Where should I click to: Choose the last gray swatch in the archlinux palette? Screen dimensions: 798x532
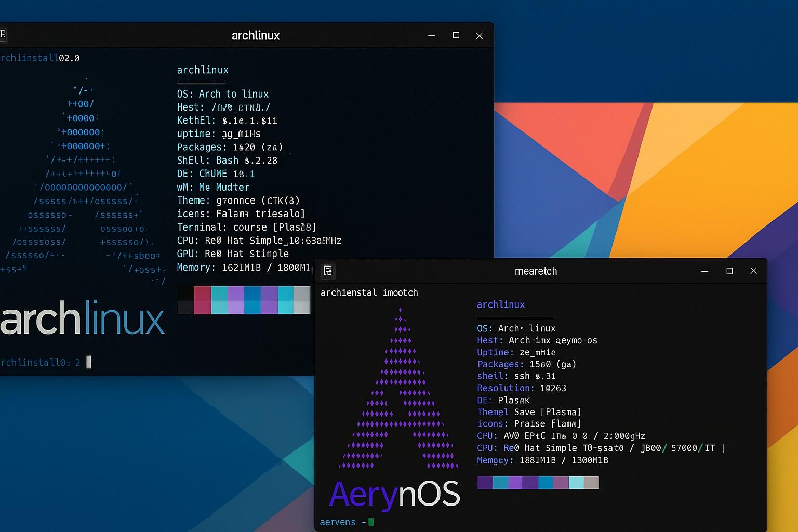[302, 300]
